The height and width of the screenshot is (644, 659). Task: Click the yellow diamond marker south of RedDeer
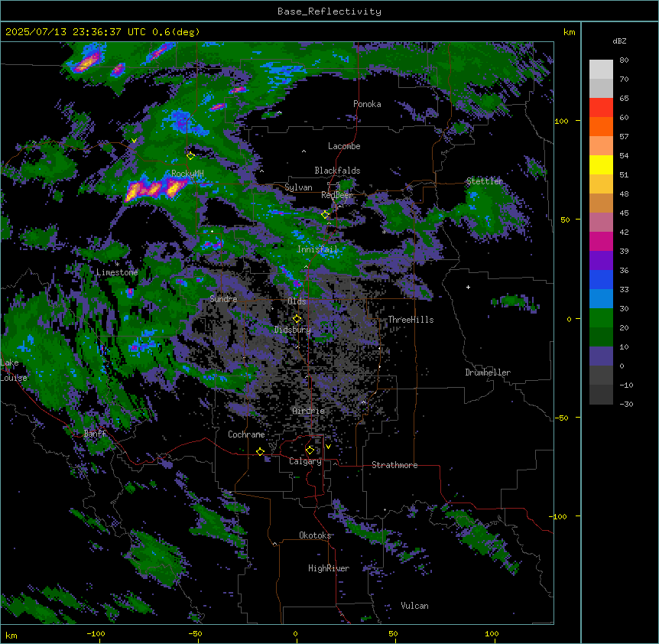tap(325, 215)
